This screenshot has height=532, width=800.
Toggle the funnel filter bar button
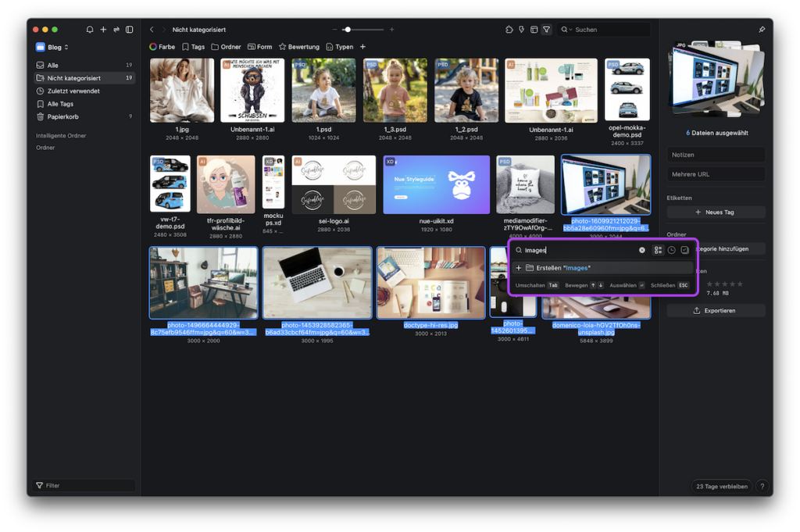(546, 30)
